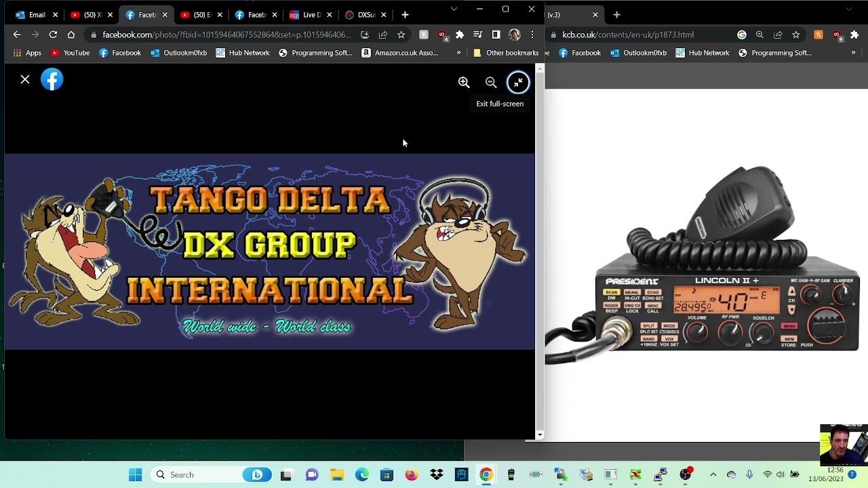Toggle side panel in left browser
The height and width of the screenshot is (488, 868).
click(496, 35)
